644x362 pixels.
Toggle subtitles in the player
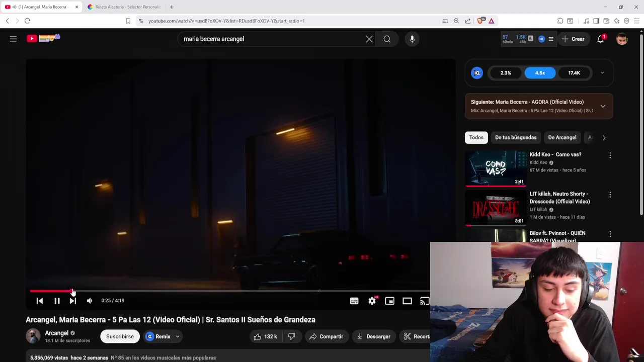click(x=354, y=301)
